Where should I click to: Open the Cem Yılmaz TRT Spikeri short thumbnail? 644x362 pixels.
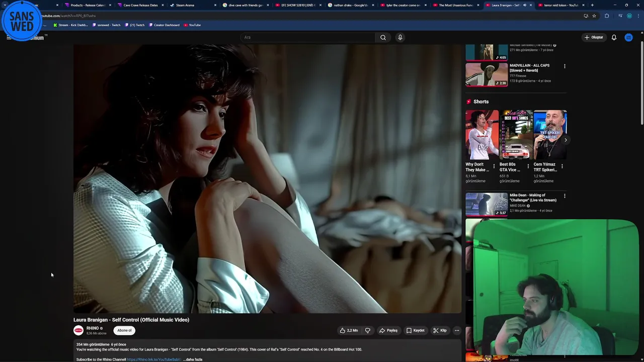tap(550, 134)
